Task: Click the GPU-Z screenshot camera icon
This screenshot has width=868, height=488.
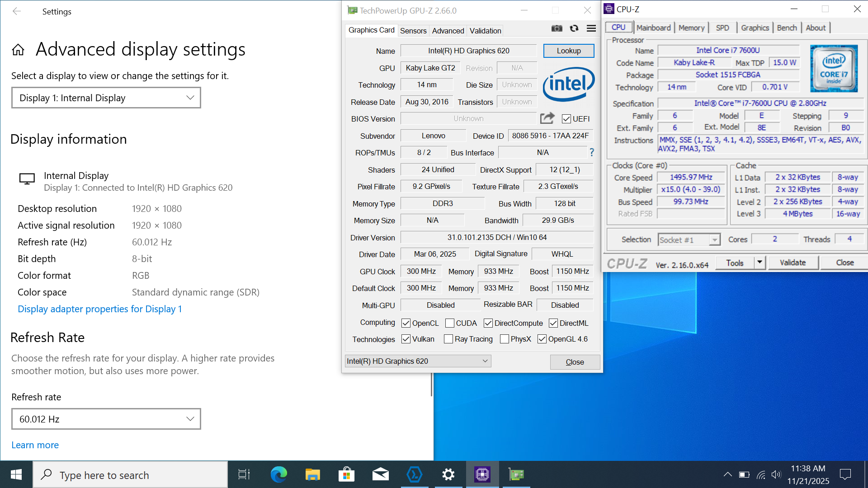Action: click(x=557, y=28)
